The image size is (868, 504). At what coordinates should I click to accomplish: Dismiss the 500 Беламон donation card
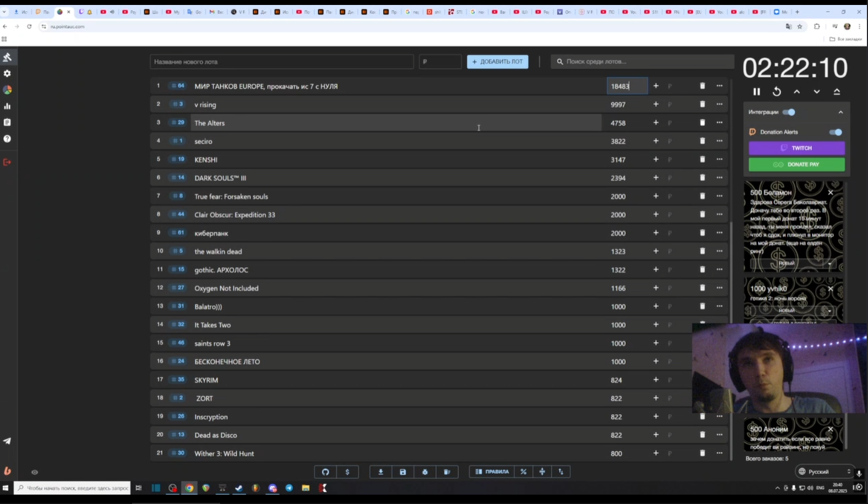831,192
